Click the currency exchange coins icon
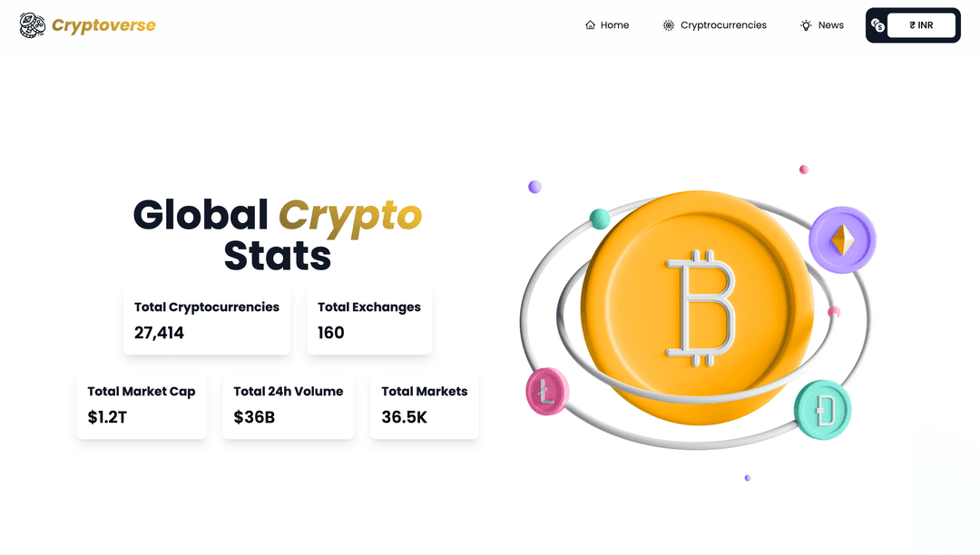 pos(877,25)
